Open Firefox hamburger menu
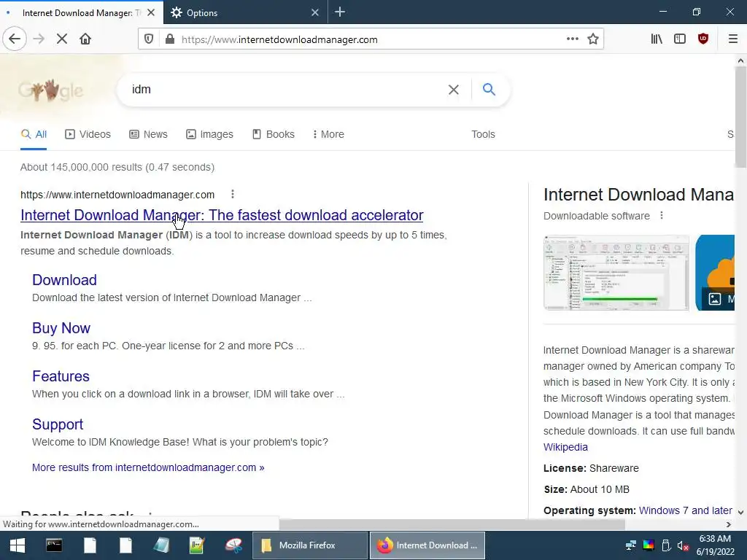 point(732,39)
